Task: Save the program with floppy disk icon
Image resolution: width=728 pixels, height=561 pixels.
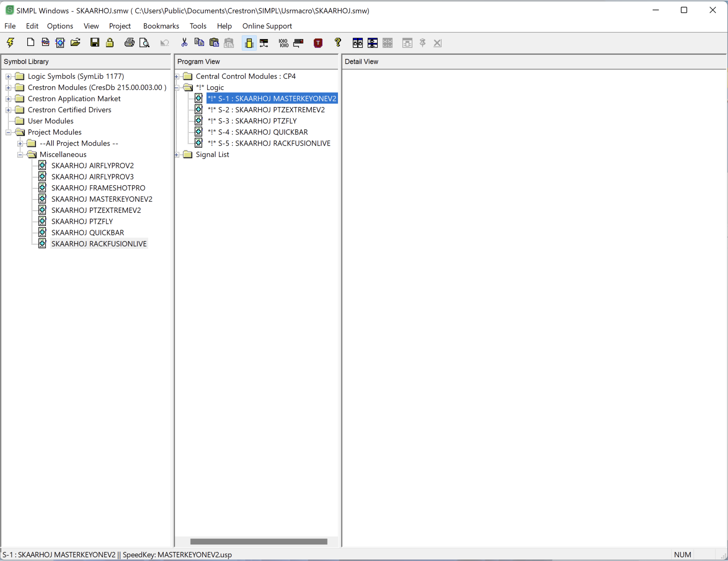Action: (95, 42)
